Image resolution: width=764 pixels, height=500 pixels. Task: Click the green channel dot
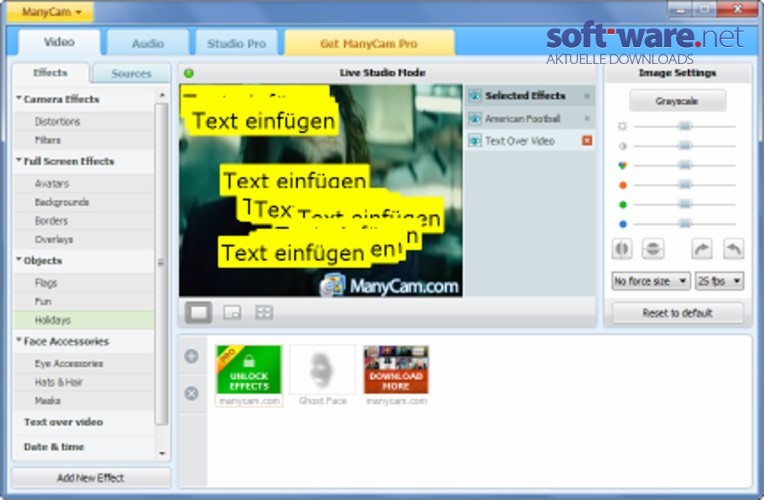point(622,205)
